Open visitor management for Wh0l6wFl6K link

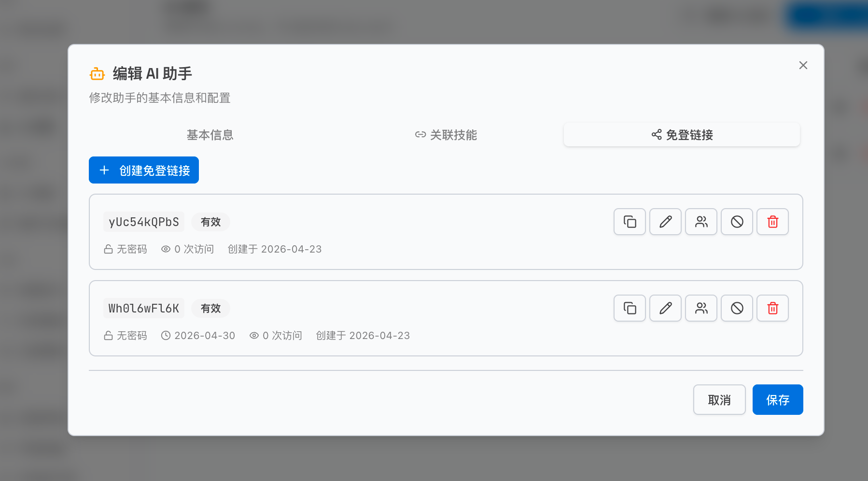click(701, 308)
